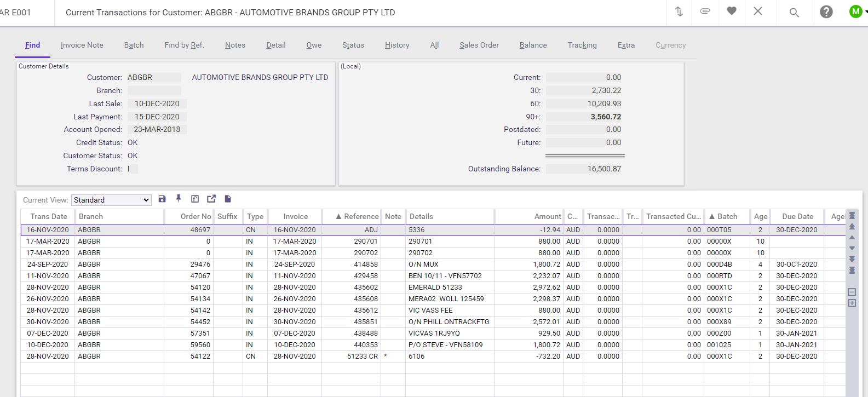Viewport: 868px width, 397px height.
Task: Click the Customer code field ABGBR
Action: 154,77
